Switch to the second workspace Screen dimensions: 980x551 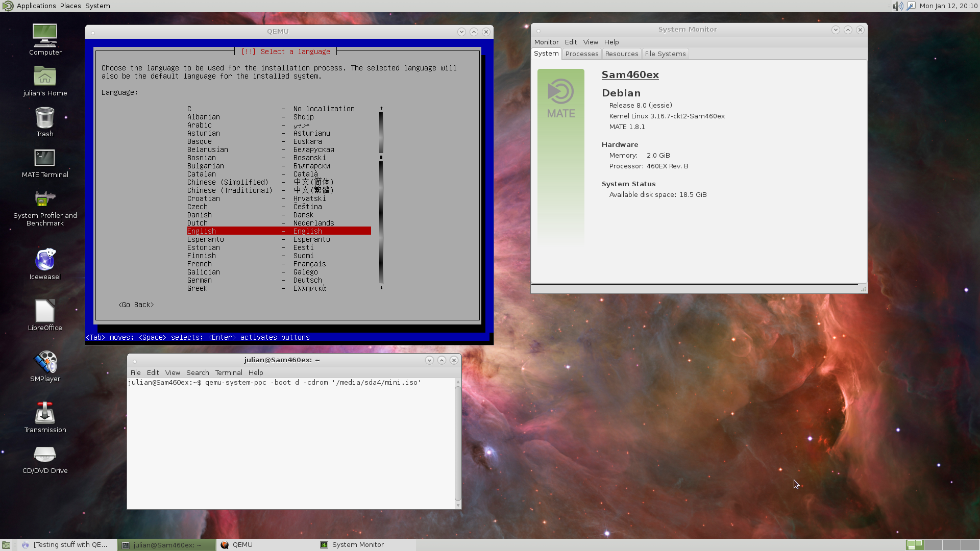pos(933,545)
